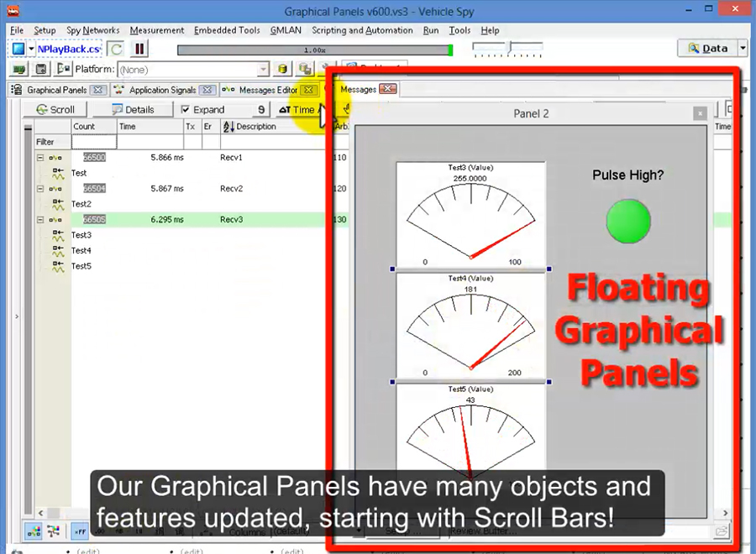Click the signal icon beside Test2
The height and width of the screenshot is (554, 756).
tap(58, 204)
